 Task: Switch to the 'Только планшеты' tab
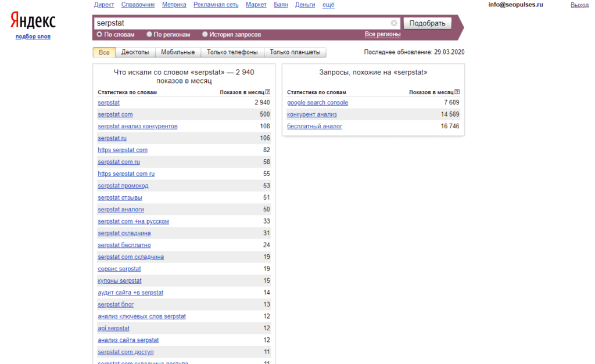pos(295,52)
